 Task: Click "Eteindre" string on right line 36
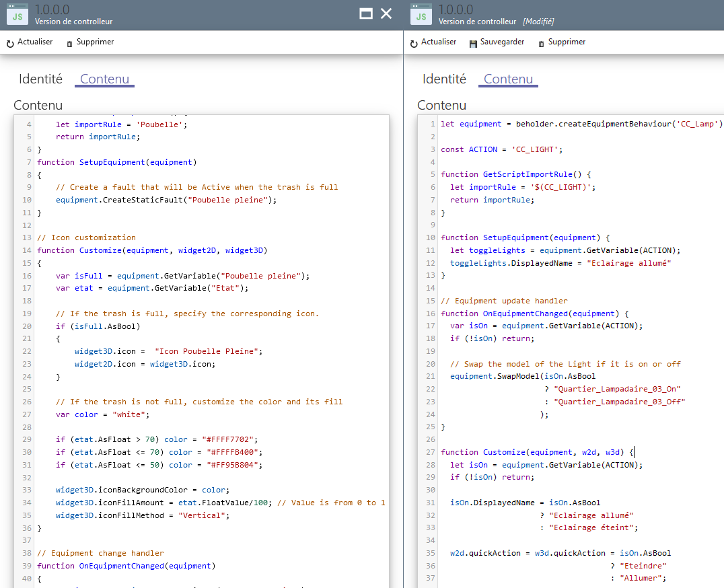click(x=643, y=566)
